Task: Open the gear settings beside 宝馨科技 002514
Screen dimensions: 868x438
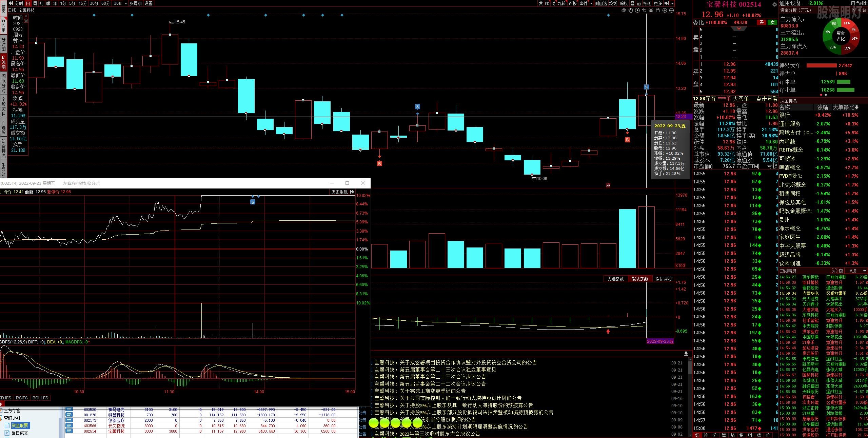Action: [774, 5]
